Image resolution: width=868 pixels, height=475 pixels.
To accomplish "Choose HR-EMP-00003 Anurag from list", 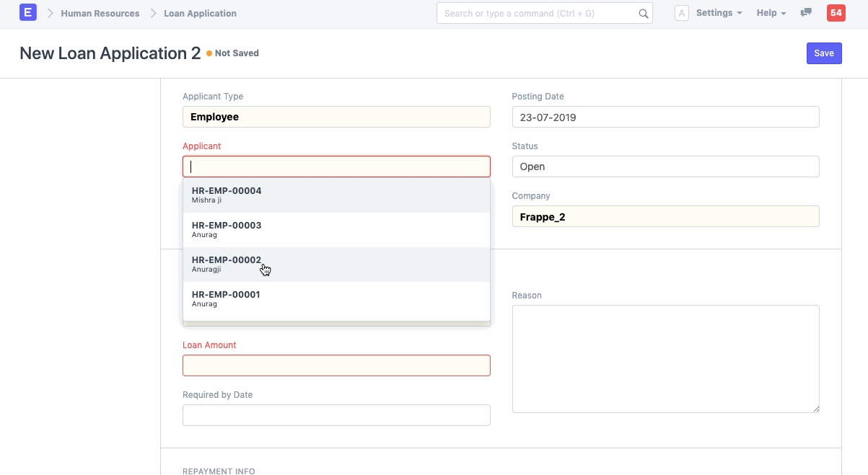I will tap(336, 230).
